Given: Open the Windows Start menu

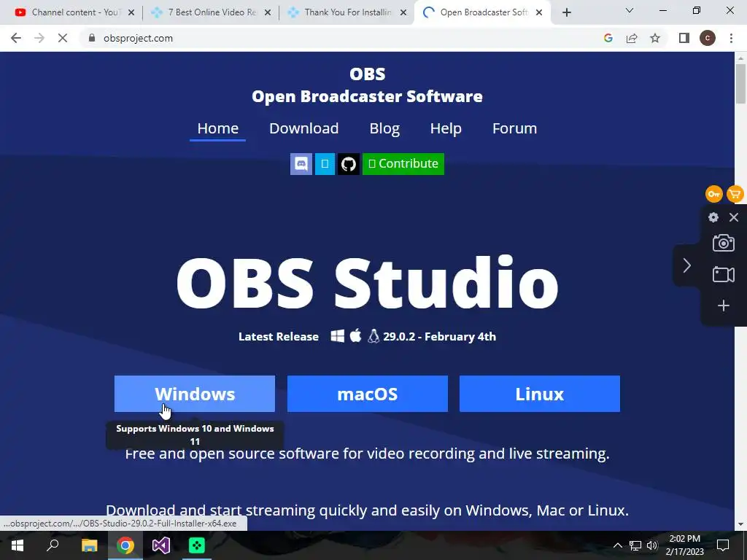Looking at the screenshot, I should tap(18, 545).
